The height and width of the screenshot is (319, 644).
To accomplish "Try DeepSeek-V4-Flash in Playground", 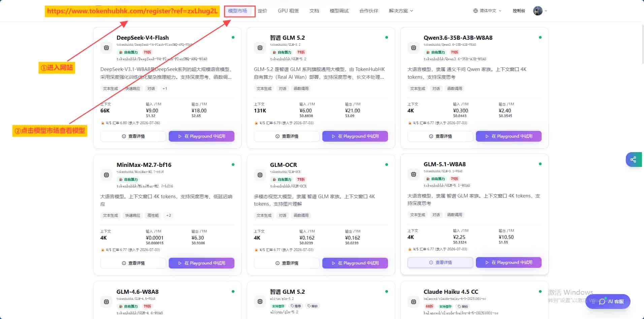I will coord(201,136).
